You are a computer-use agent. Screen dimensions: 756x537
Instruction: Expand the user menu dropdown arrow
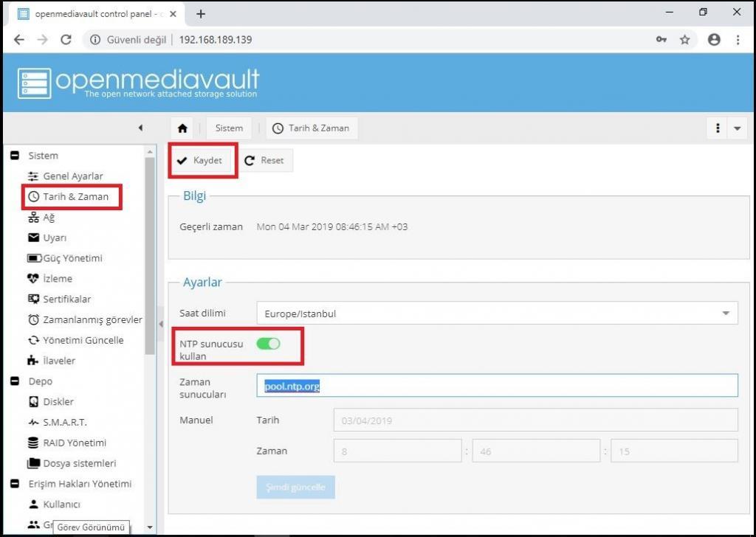[x=738, y=128]
